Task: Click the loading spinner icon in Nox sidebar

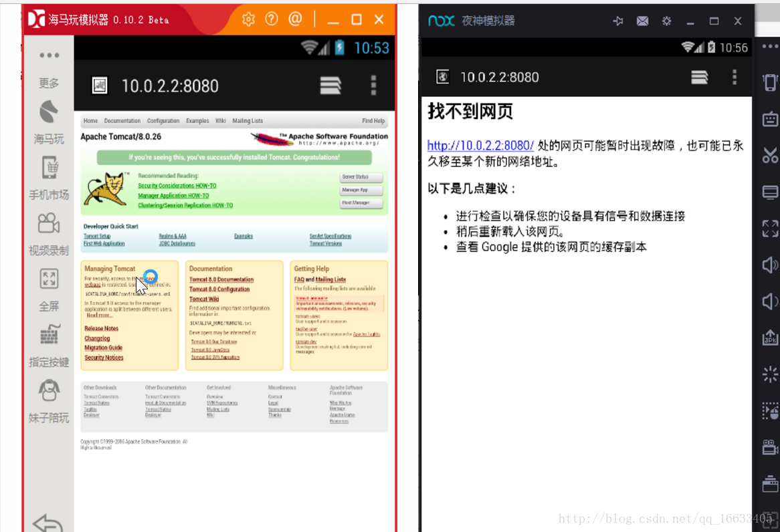Action: (770, 374)
